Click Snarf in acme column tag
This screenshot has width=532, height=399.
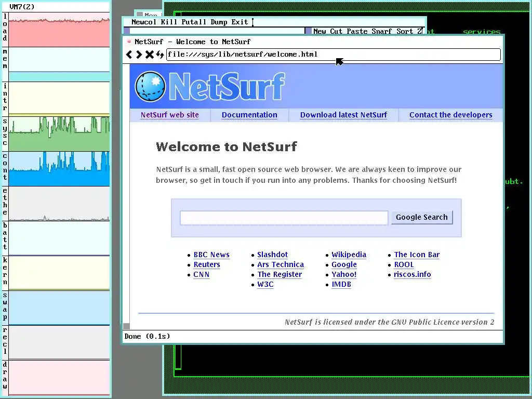coord(382,31)
